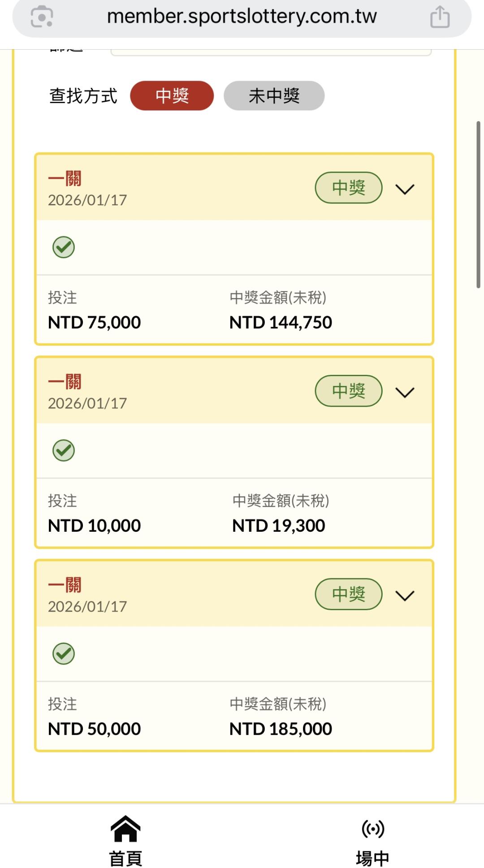Click the page scrollbar on the right edge

coord(478,204)
